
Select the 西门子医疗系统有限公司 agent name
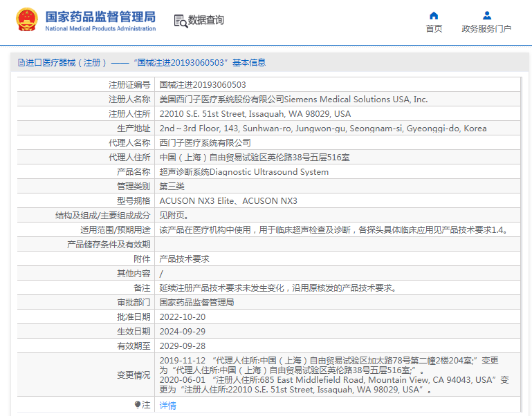[205, 143]
